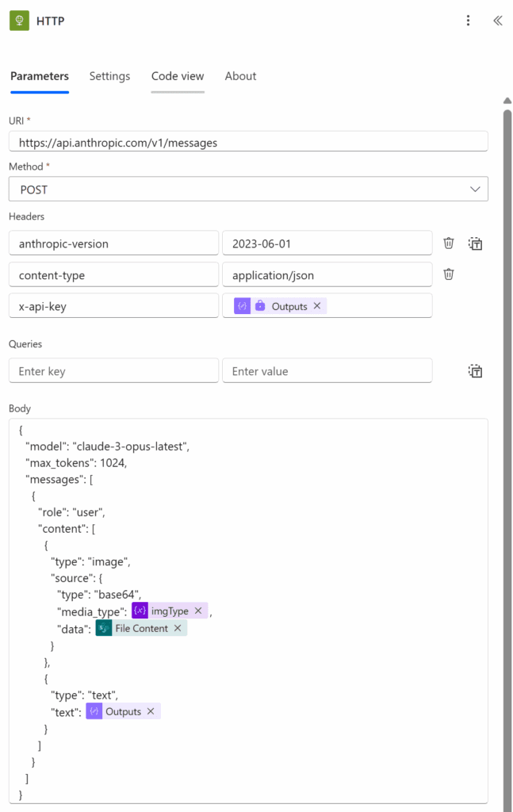
Task: Delete the anthropic-version header row
Action: pyautogui.click(x=449, y=243)
